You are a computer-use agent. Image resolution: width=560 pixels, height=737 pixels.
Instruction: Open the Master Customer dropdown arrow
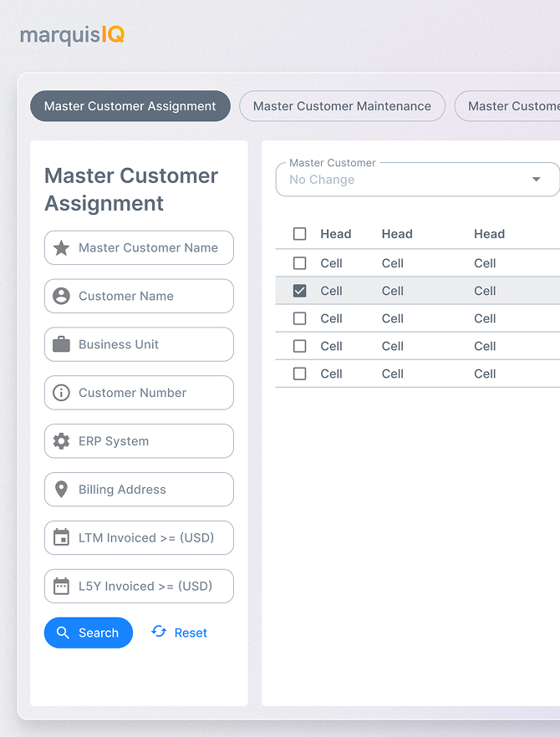point(536,179)
